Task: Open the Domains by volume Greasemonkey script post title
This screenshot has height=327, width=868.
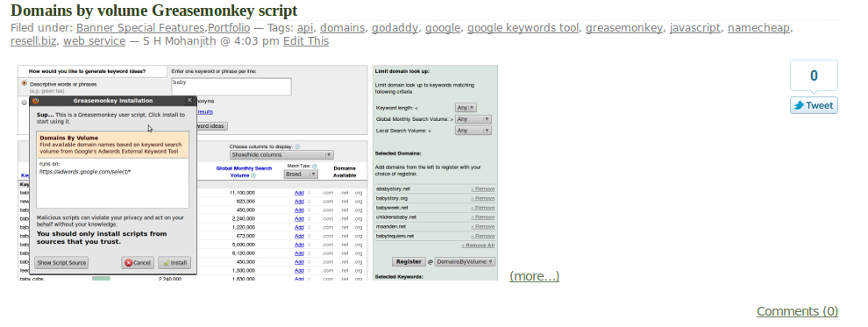Action: coord(154,11)
